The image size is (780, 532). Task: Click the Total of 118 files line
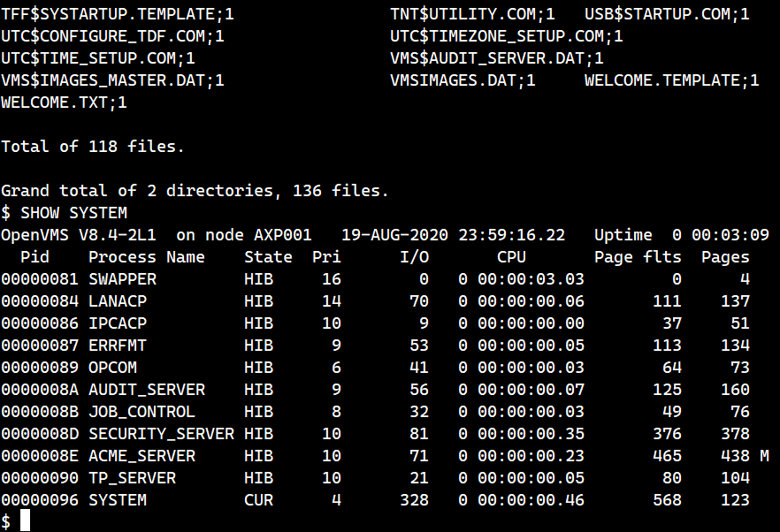[93, 147]
